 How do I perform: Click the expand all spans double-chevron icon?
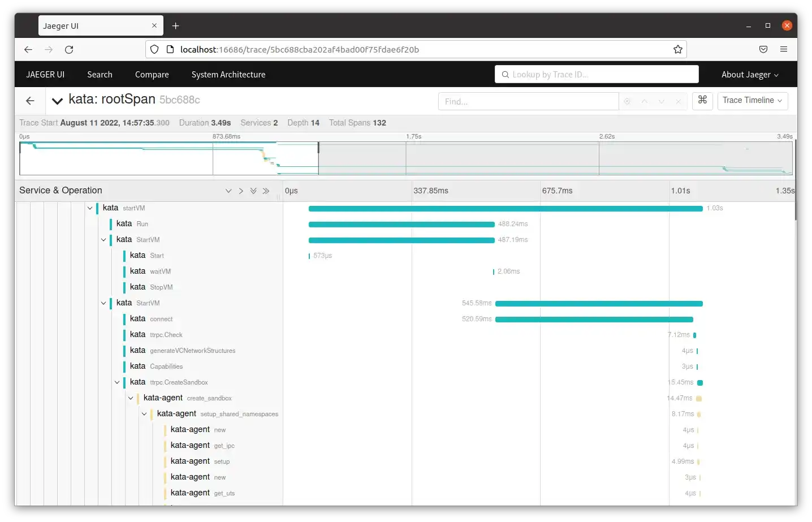pos(253,191)
